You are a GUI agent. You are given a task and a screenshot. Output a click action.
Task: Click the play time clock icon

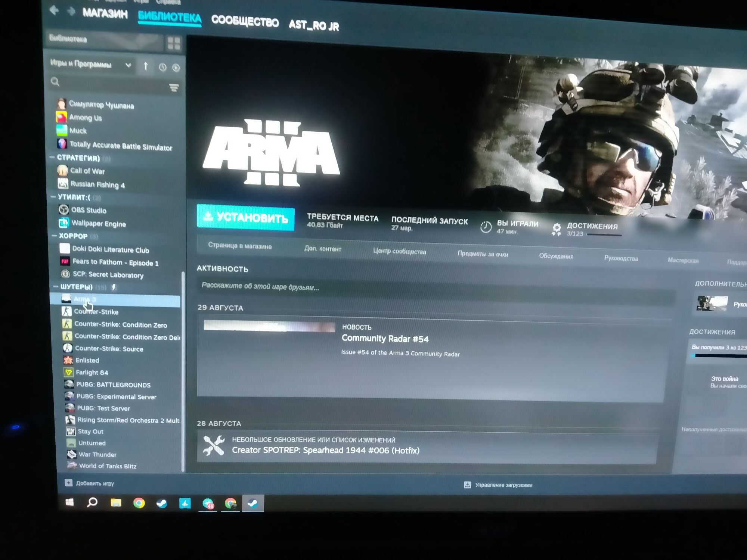pos(486,227)
